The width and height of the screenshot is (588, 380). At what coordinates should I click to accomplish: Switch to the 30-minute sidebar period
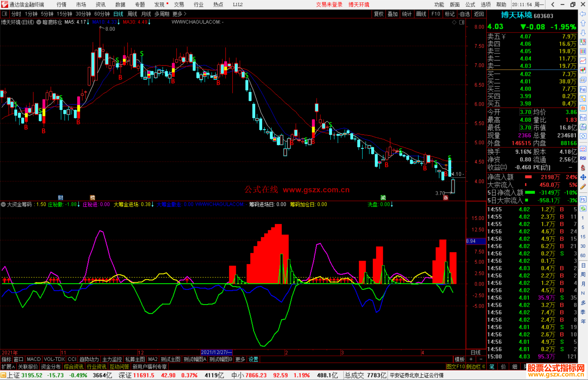(583, 246)
